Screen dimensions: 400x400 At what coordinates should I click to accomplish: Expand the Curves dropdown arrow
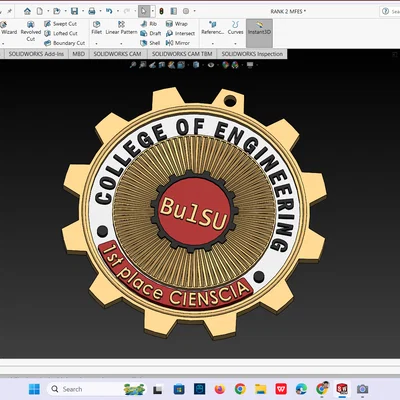[x=235, y=43]
